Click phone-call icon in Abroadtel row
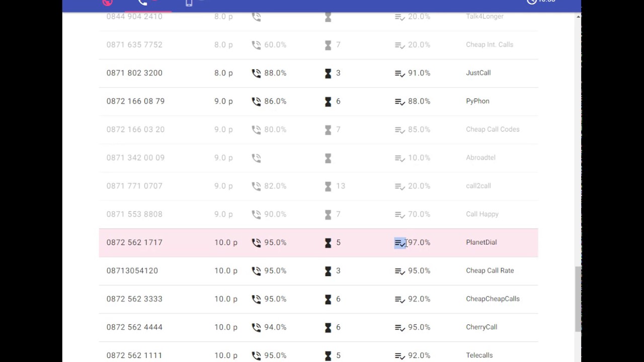Image resolution: width=644 pixels, height=362 pixels. pyautogui.click(x=257, y=158)
